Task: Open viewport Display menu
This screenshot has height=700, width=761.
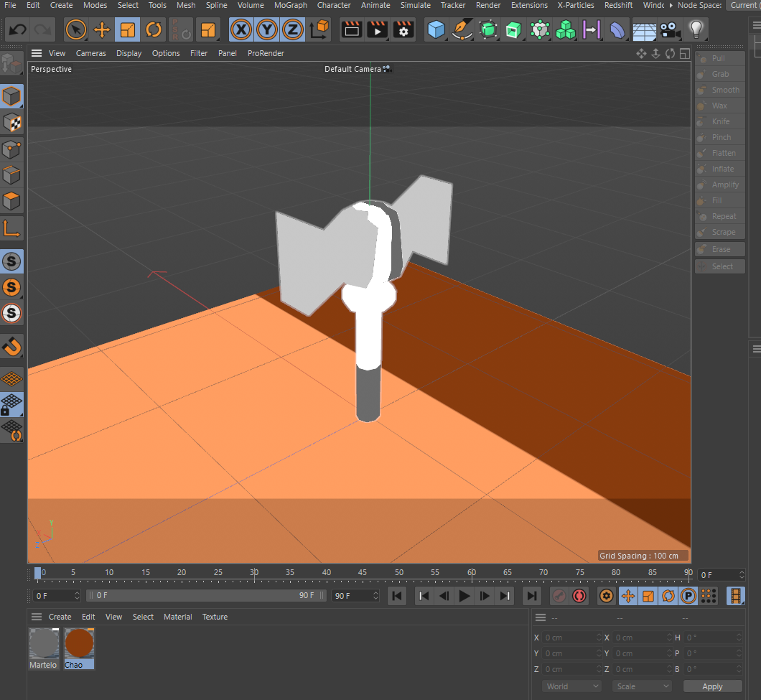Action: click(129, 53)
